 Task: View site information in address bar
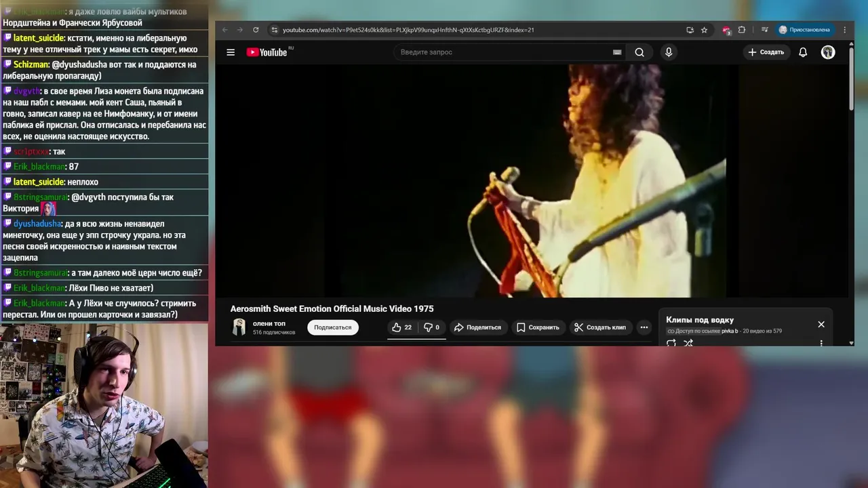tap(274, 30)
